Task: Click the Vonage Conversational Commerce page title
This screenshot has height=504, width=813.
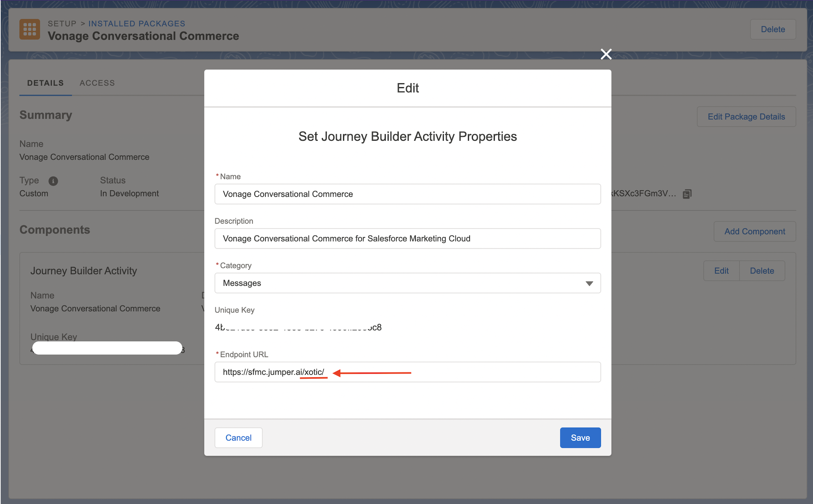Action: point(143,36)
